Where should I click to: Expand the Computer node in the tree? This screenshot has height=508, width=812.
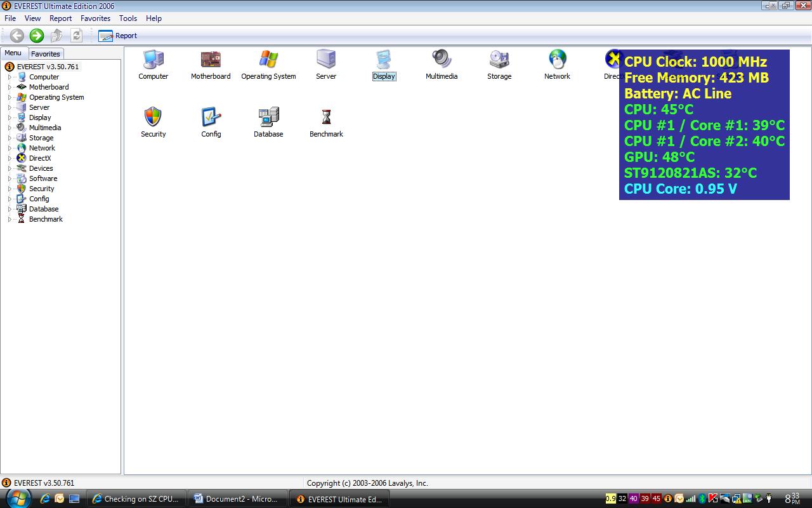tap(10, 77)
